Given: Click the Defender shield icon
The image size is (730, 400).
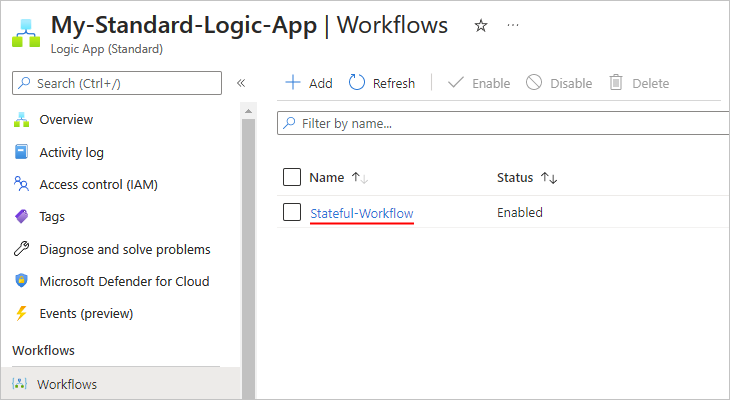Looking at the screenshot, I should point(21,281).
